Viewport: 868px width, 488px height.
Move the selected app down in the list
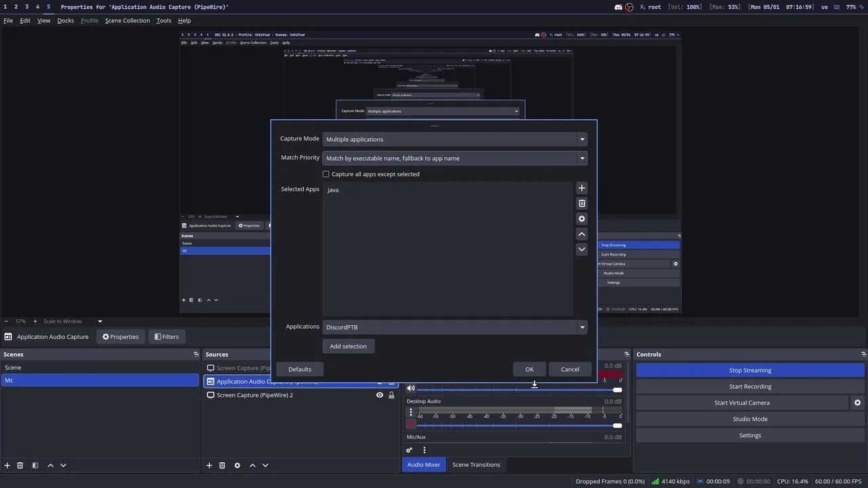pos(581,249)
